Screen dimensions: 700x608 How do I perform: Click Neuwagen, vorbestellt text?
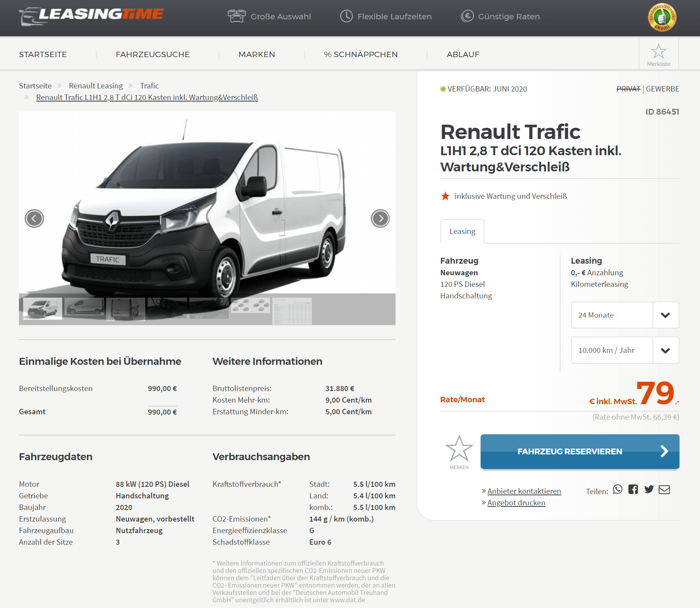pos(155,519)
